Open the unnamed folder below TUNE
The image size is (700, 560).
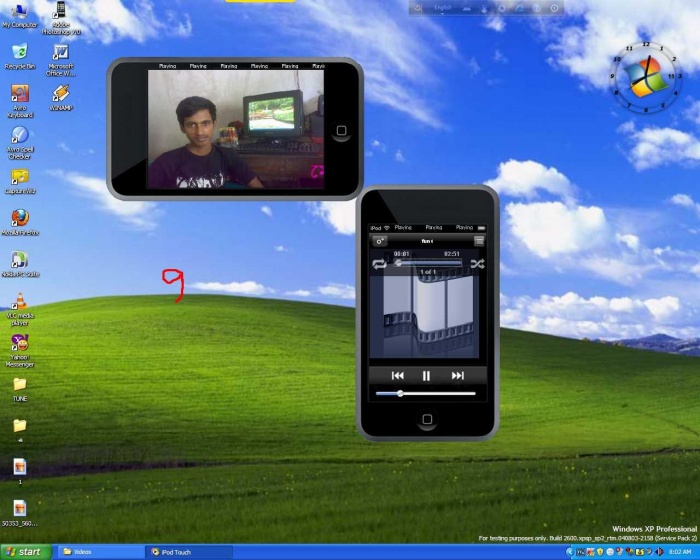pyautogui.click(x=20, y=430)
